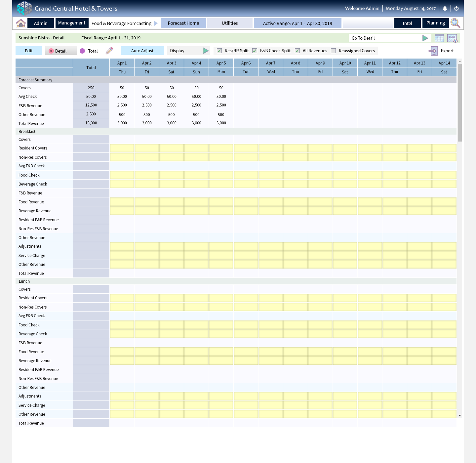
Task: Click the pencil edit icon
Action: [x=109, y=51]
